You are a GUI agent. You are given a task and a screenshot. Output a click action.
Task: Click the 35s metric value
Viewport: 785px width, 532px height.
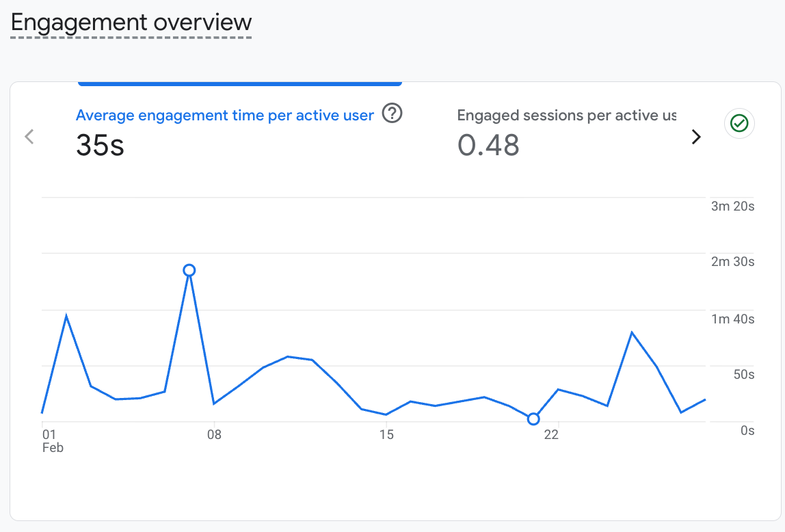tap(100, 145)
